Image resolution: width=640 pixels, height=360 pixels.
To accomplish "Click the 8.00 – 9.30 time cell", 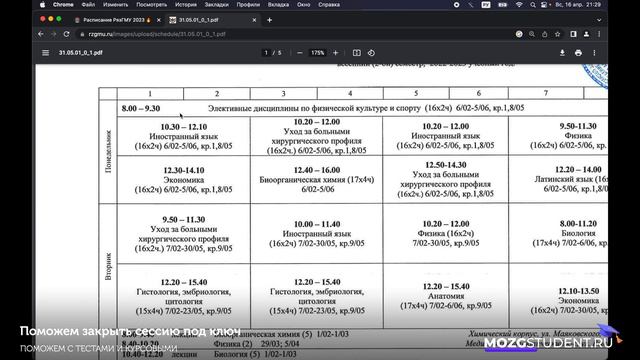I will [141, 109].
